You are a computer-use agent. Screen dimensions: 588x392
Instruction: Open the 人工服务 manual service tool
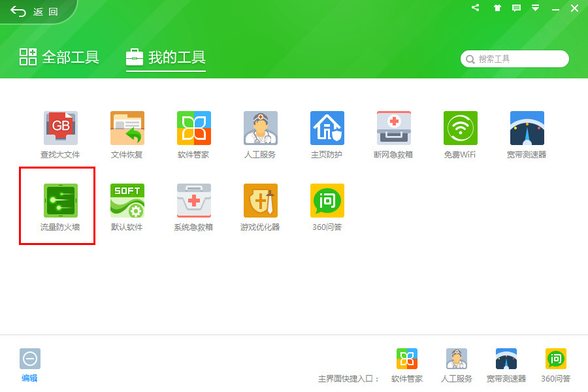point(260,128)
